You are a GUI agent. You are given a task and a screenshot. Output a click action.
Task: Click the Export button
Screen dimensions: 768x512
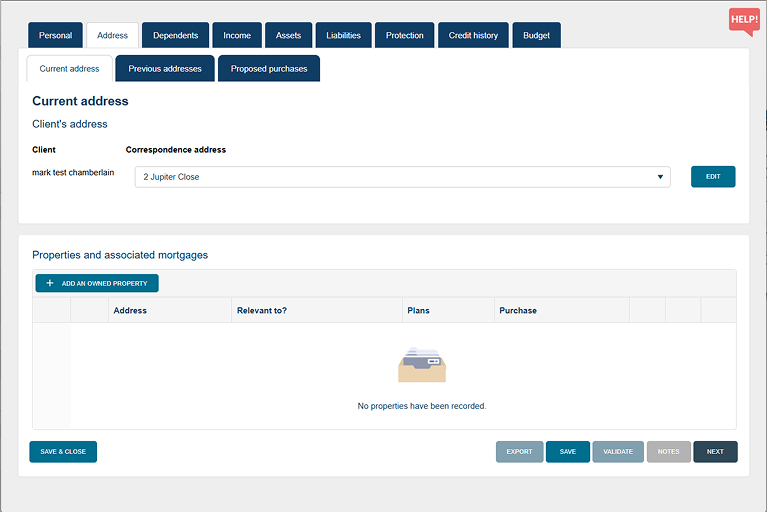click(519, 452)
